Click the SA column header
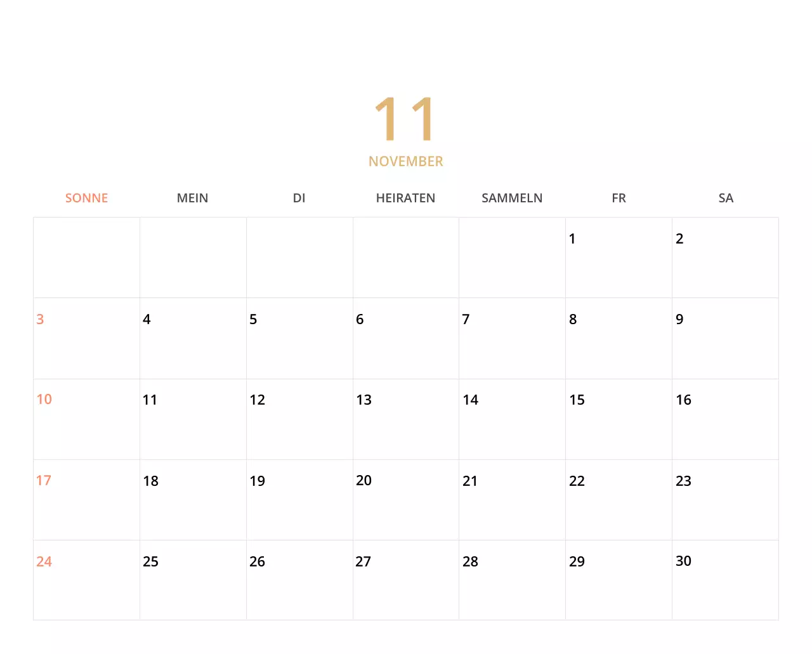This screenshot has width=812, height=654. coord(725,198)
